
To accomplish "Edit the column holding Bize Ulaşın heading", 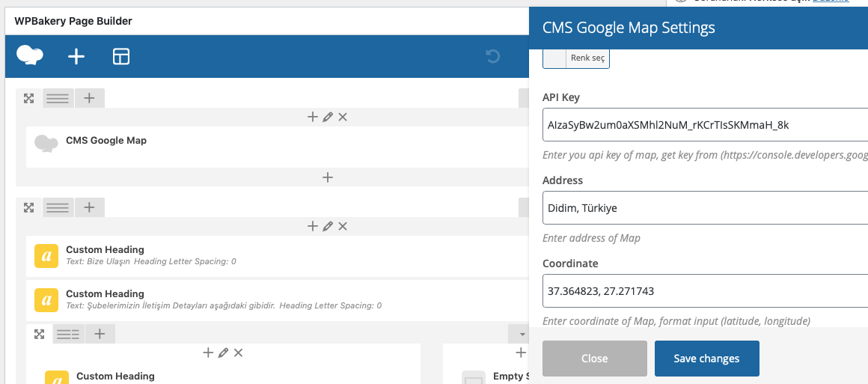I will 327,226.
